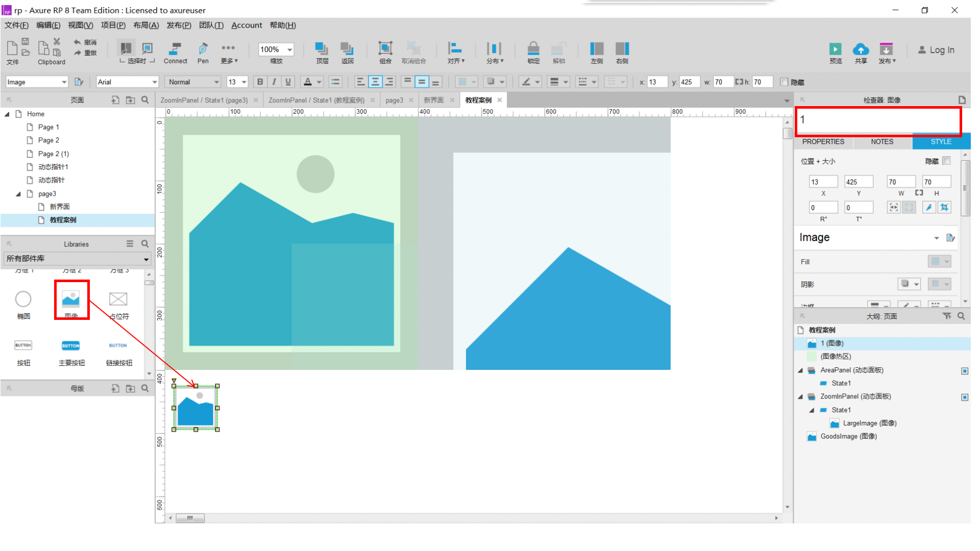This screenshot has width=980, height=551.
Task: Select the Pen tool
Action: click(x=203, y=49)
